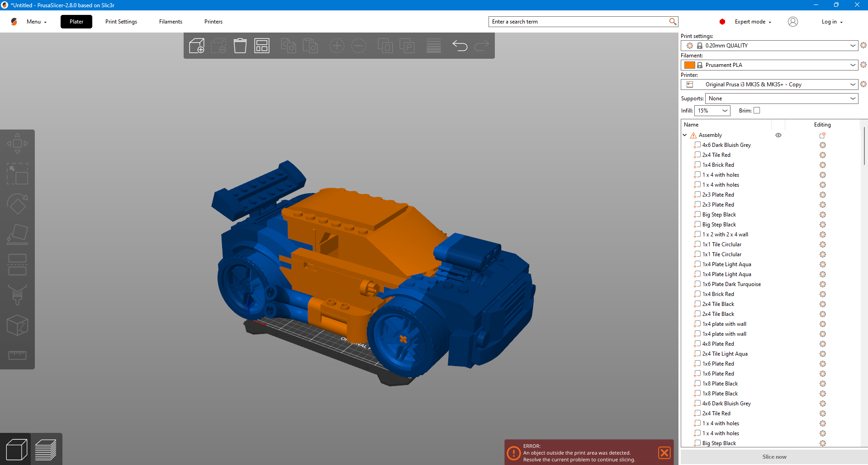Screen dimensions: 868x465
Task: Switch to the Print Settings tab
Action: tap(121, 22)
